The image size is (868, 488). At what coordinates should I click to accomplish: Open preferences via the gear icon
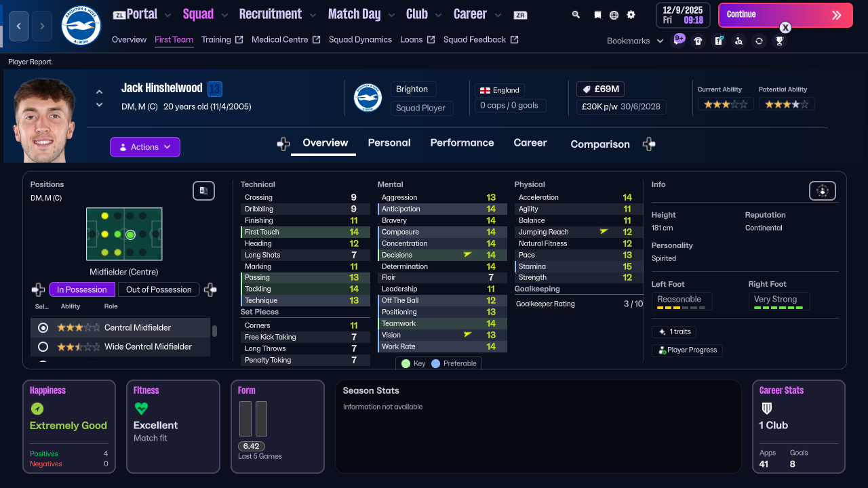[630, 14]
